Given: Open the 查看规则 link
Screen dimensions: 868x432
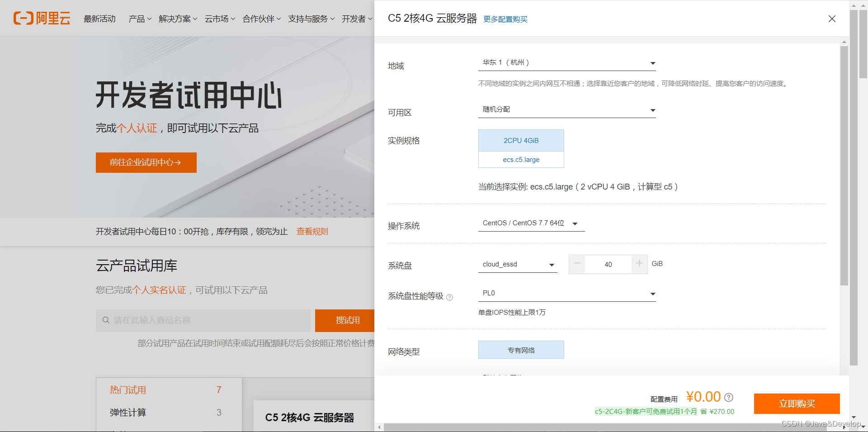Looking at the screenshot, I should 312,232.
